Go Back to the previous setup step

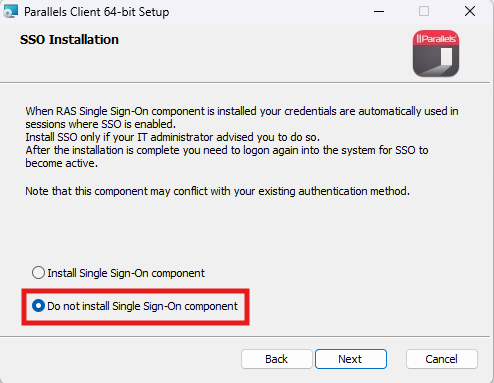[x=276, y=359]
